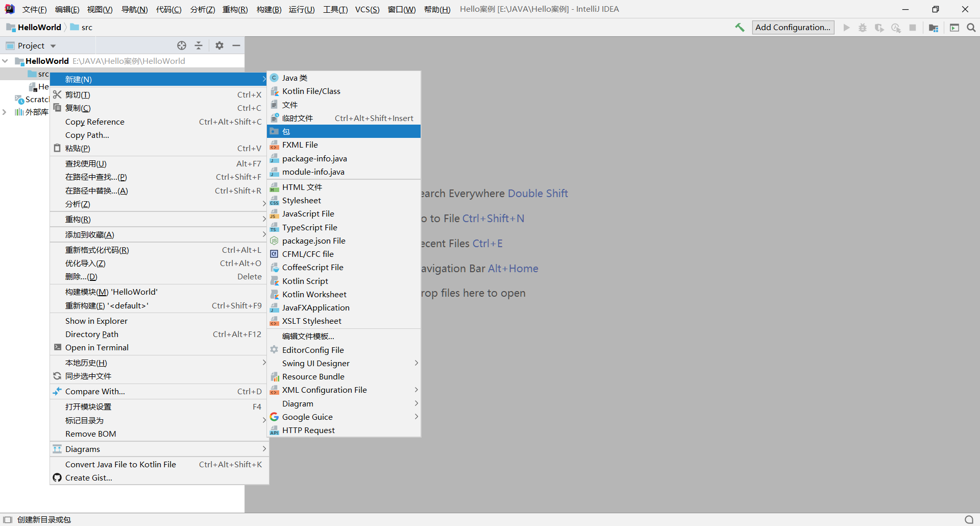Click the Run with Coverage icon
This screenshot has width=980, height=526.
coord(879,28)
